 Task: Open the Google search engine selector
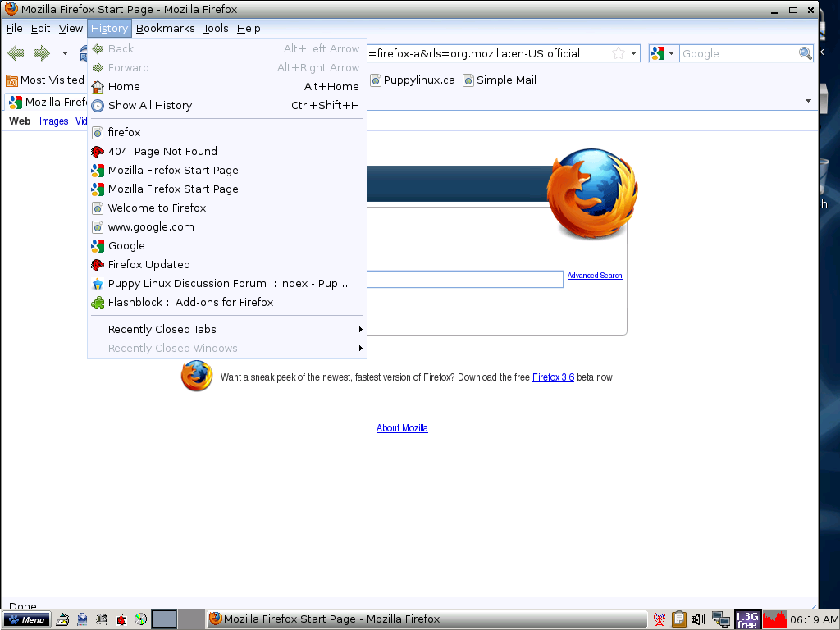click(x=663, y=53)
